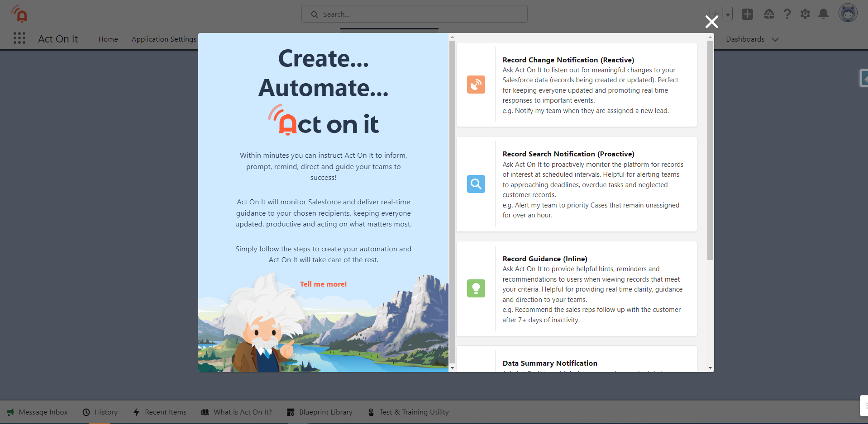The width and height of the screenshot is (868, 424).
Task: Click the green Record Guidance lightbulb icon
Action: coord(476,288)
